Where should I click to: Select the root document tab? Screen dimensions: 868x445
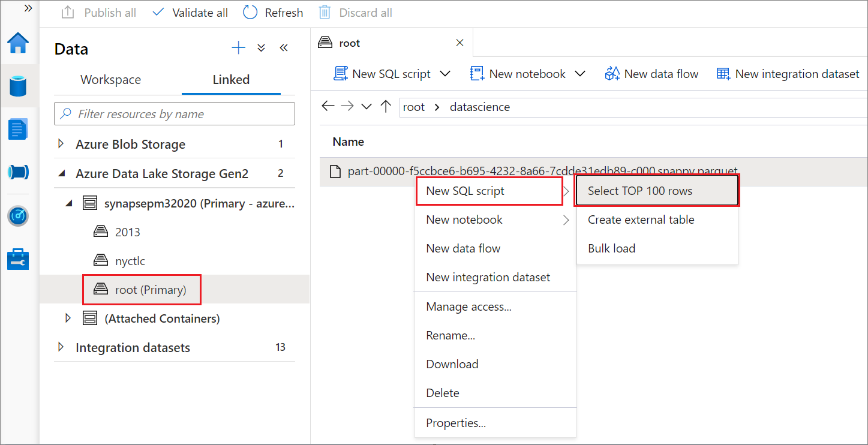pyautogui.click(x=392, y=43)
